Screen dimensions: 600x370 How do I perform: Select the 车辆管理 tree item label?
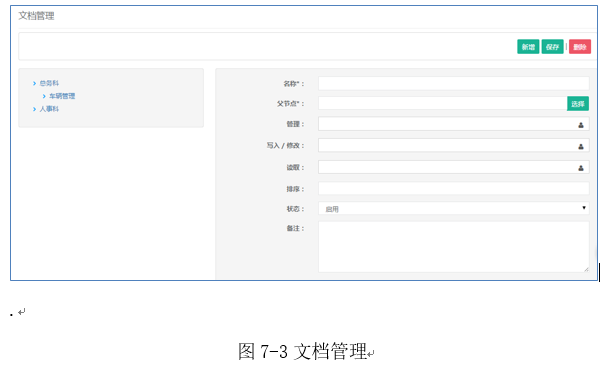coord(62,96)
